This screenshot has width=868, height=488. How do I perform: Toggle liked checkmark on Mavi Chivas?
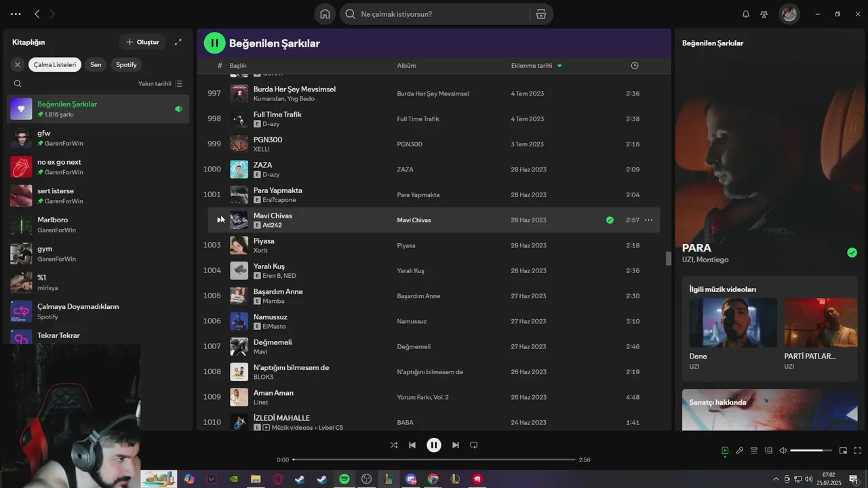click(610, 220)
